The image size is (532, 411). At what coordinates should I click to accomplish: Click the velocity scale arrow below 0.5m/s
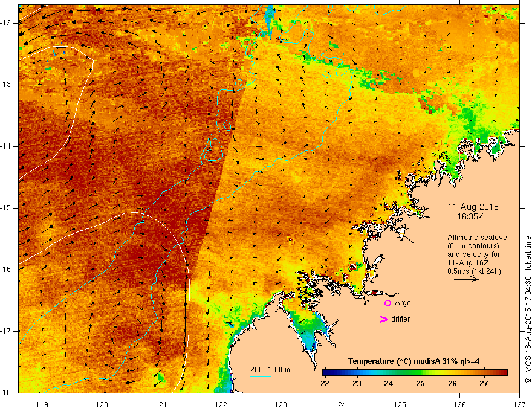466,279
